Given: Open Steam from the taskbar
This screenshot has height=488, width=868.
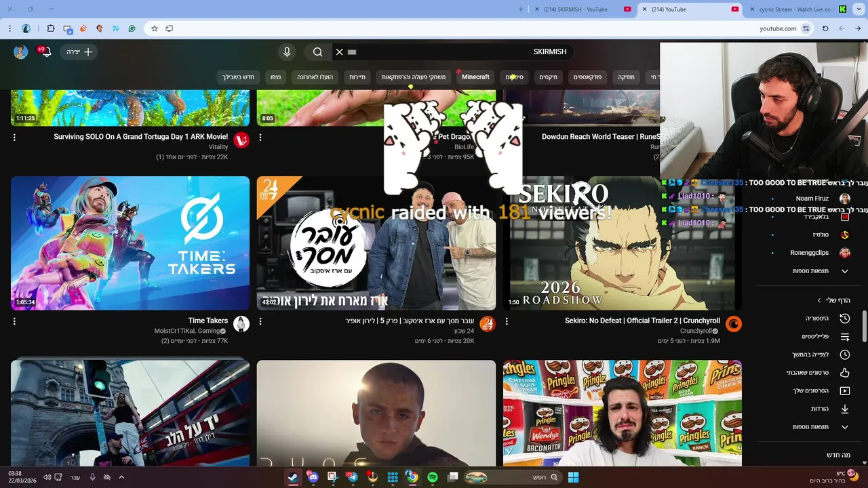Looking at the screenshot, I should coord(293,477).
